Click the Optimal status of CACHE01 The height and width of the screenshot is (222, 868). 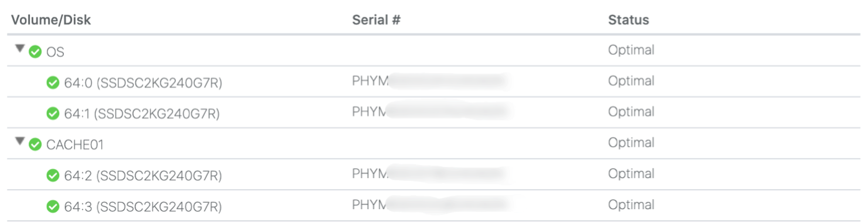point(631,143)
